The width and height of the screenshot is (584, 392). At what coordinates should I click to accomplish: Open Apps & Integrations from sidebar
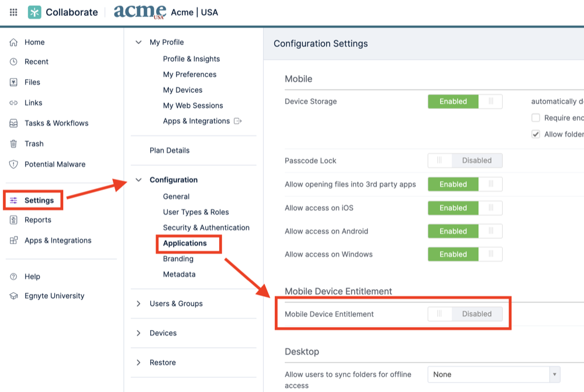(x=56, y=240)
